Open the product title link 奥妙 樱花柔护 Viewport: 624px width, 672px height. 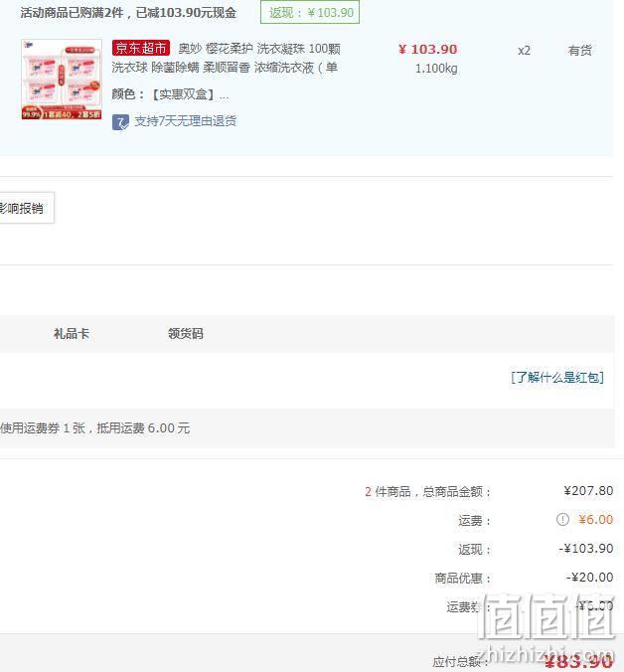(226, 58)
